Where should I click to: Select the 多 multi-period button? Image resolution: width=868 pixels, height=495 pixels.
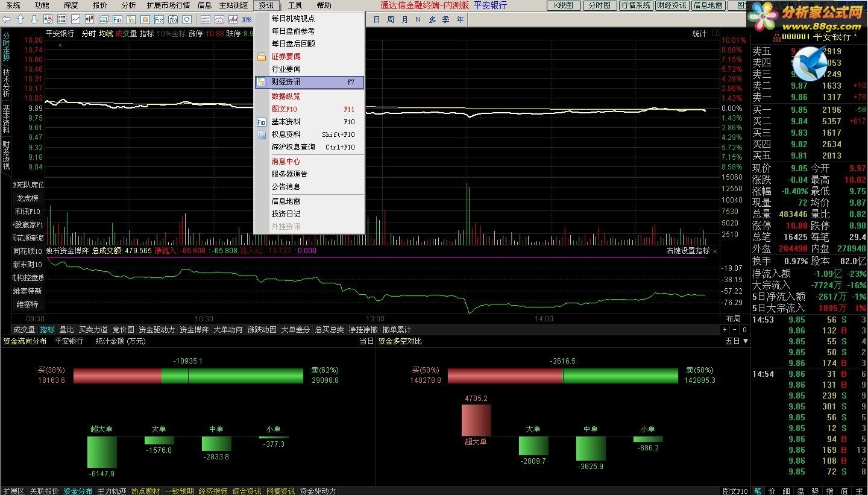pos(432,19)
